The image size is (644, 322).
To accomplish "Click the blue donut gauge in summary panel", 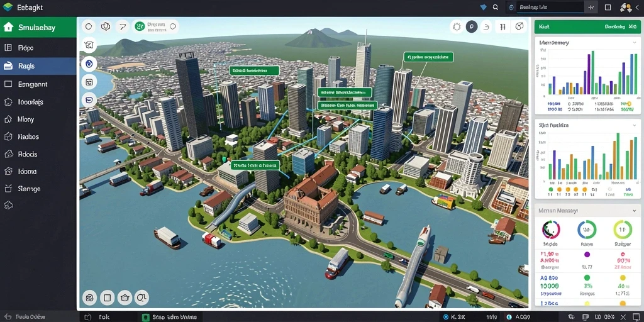I will (587, 230).
